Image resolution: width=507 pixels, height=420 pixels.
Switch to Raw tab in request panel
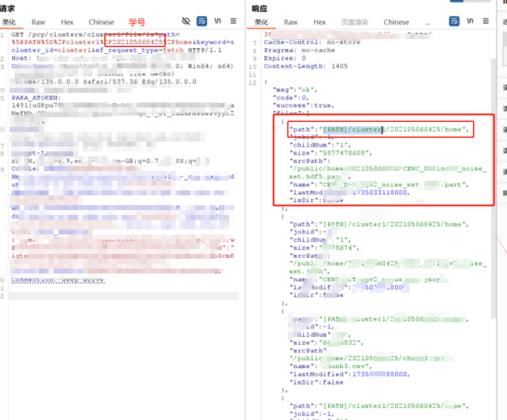38,22
